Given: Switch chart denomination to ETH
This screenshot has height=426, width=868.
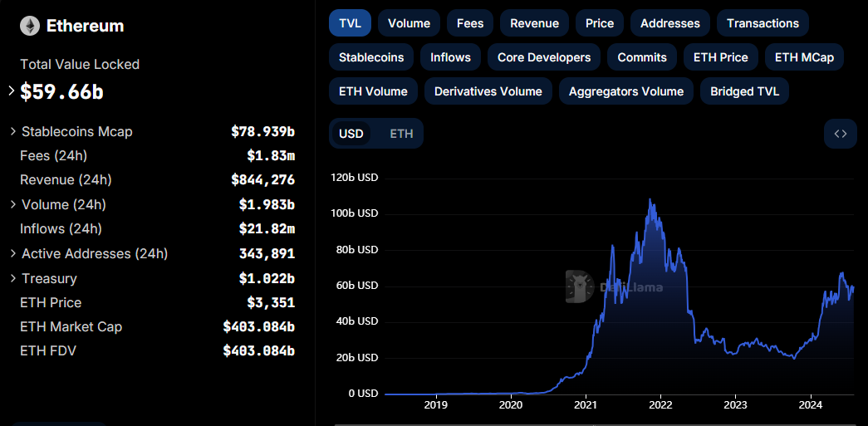Looking at the screenshot, I should click(401, 134).
